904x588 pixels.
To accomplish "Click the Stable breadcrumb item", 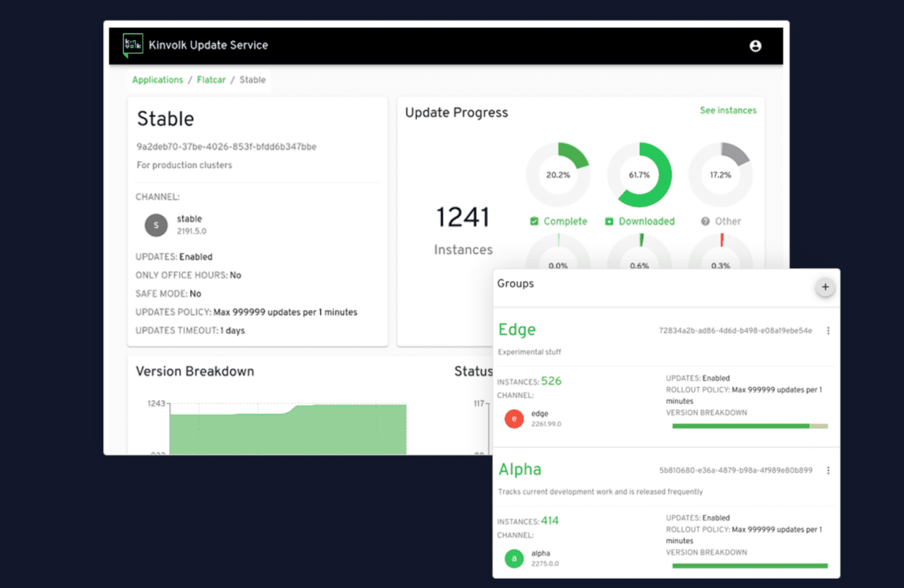I will click(x=252, y=80).
